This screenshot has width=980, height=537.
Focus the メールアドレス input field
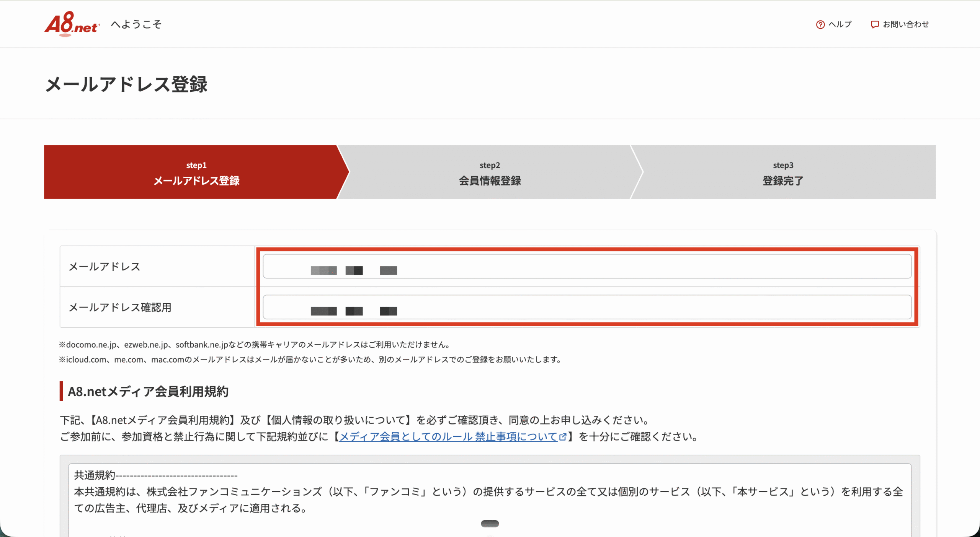pyautogui.click(x=587, y=267)
